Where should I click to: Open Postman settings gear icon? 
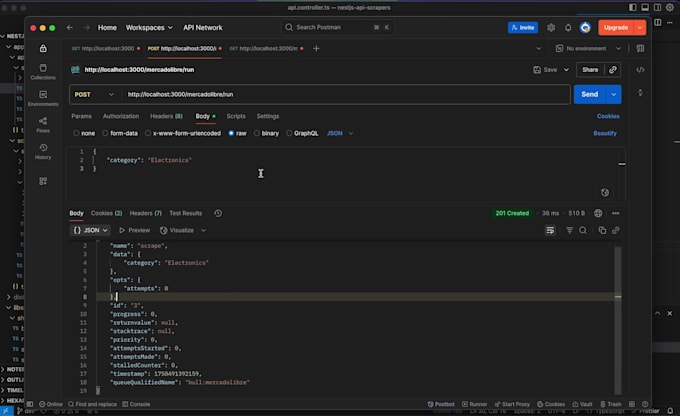551,27
